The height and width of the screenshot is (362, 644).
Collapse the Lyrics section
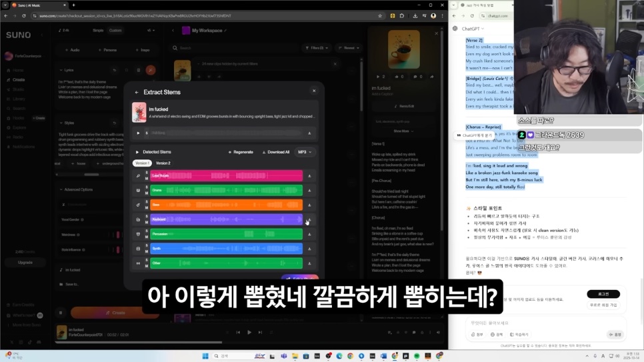click(x=61, y=70)
